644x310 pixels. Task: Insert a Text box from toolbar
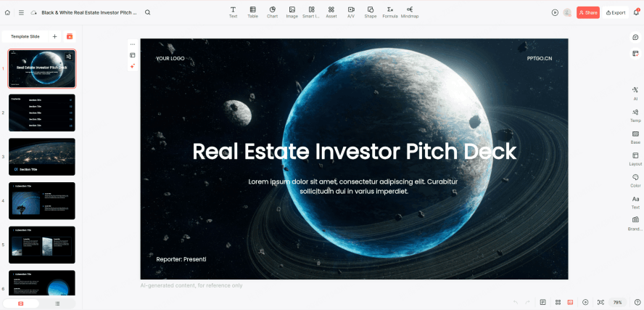click(233, 12)
